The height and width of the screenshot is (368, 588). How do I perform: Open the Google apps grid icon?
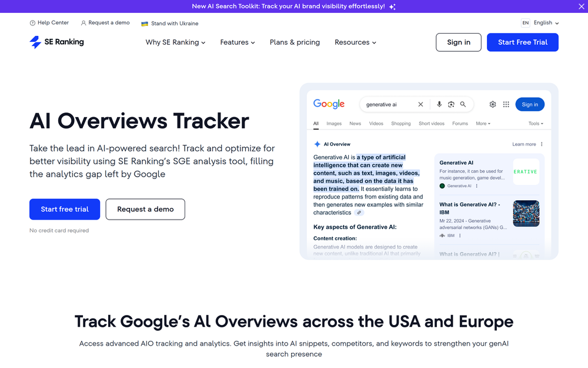[506, 104]
